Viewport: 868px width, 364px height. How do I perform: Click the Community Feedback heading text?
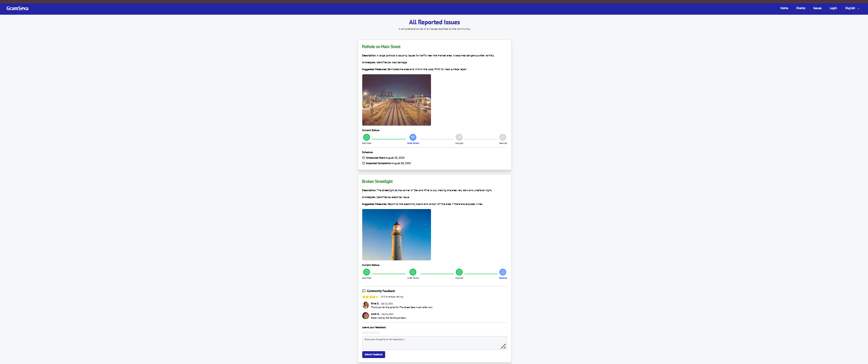pos(381,291)
